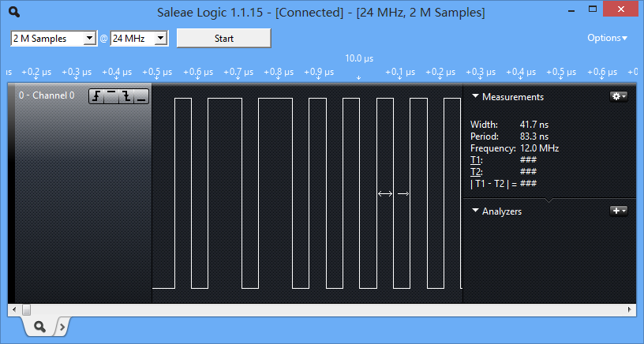Click the Start capture button
The width and height of the screenshot is (644, 344).
224,38
